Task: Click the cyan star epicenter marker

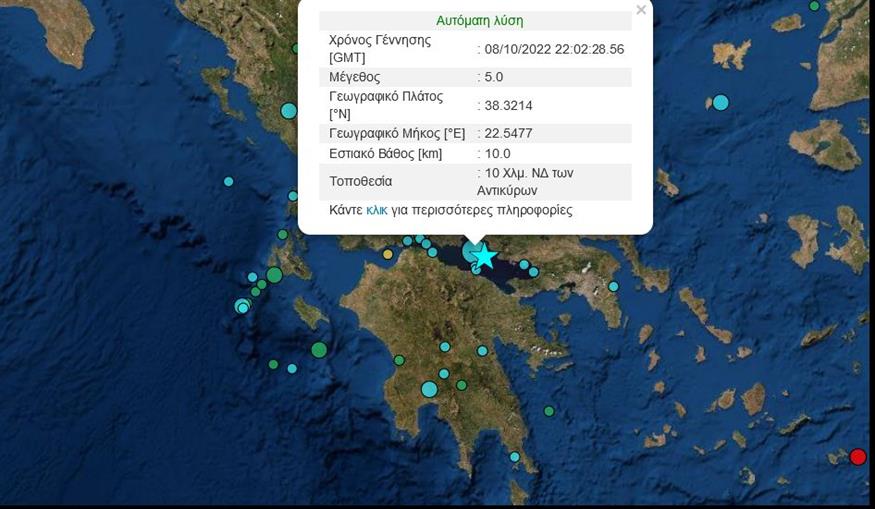Action: [484, 256]
